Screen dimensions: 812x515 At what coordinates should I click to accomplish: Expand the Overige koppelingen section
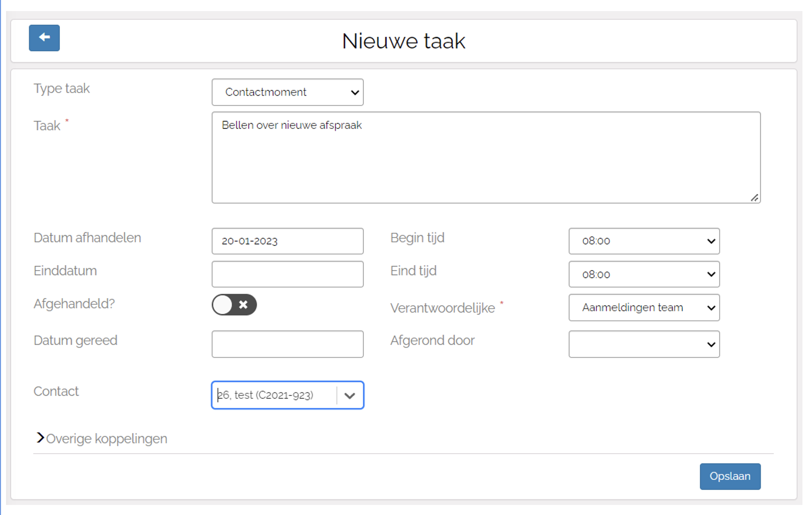(107, 439)
